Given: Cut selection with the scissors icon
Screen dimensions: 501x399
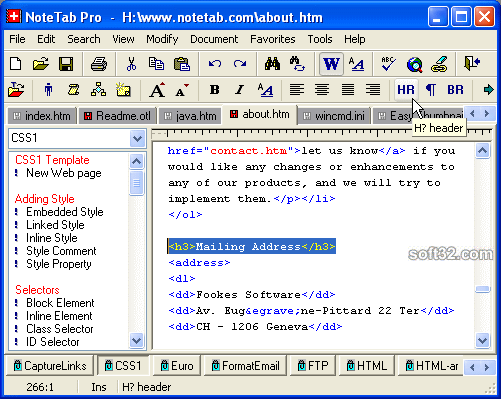Looking at the screenshot, I should (131, 64).
